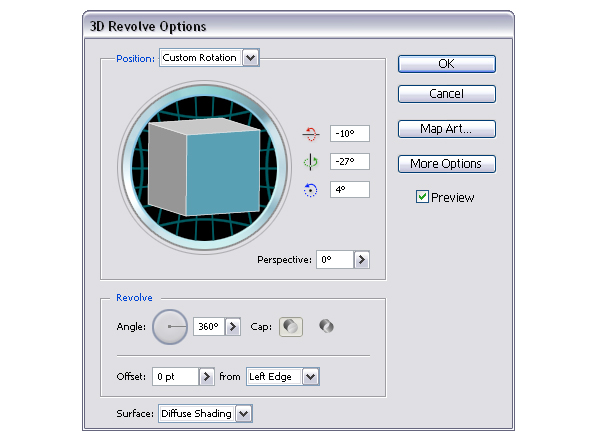Open the offset from Left Edge dropdown

[310, 377]
